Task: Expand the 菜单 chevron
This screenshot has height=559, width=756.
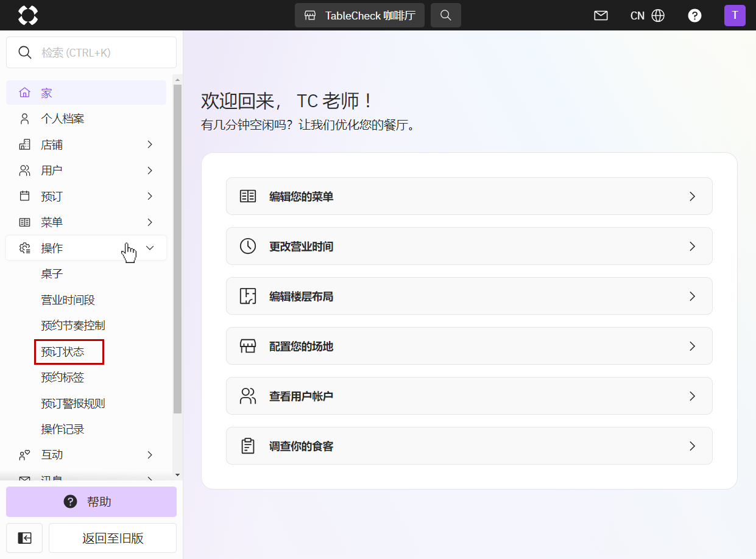Action: pyautogui.click(x=150, y=222)
